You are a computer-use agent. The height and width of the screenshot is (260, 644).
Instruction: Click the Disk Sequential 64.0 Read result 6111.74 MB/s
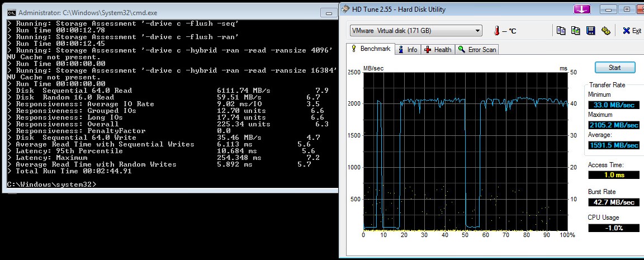244,91
